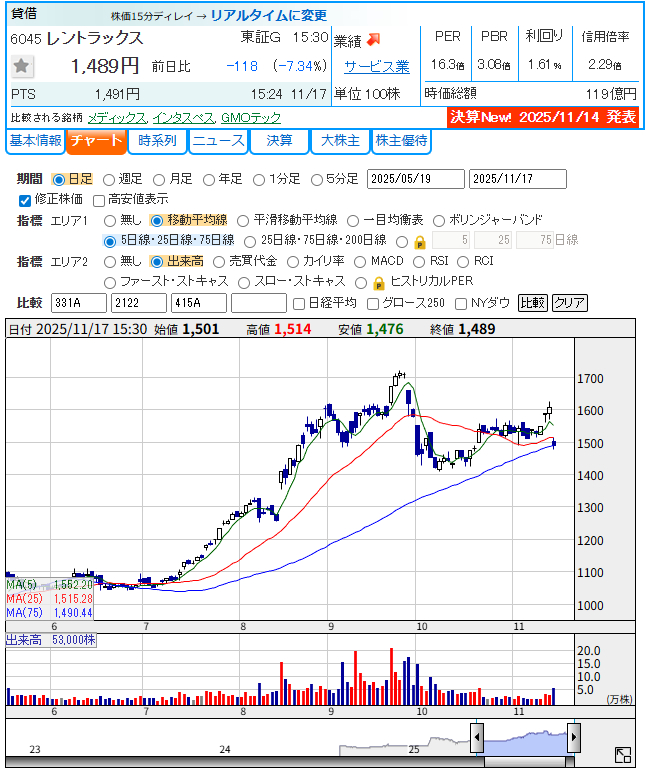The height and width of the screenshot is (770, 647).
Task: Enable the 高安値表示 checkbox
Action: click(x=99, y=199)
